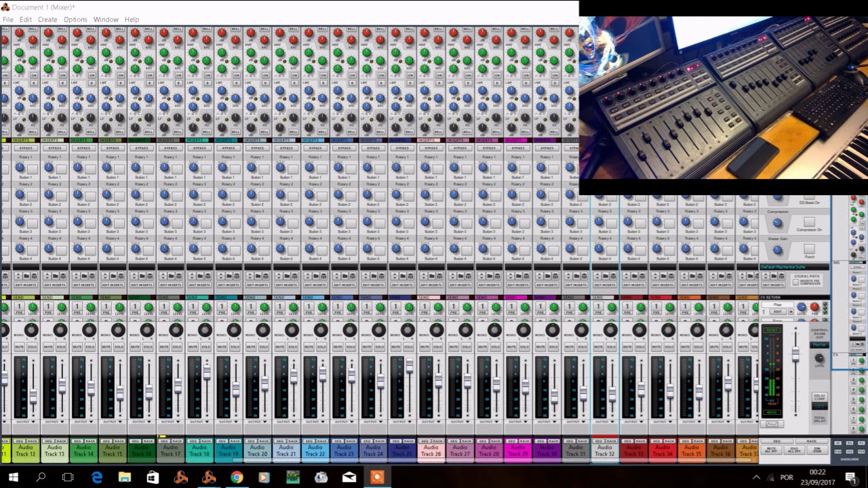This screenshot has width=868, height=488.
Task: Open control room out Master source selector
Action: (x=819, y=344)
